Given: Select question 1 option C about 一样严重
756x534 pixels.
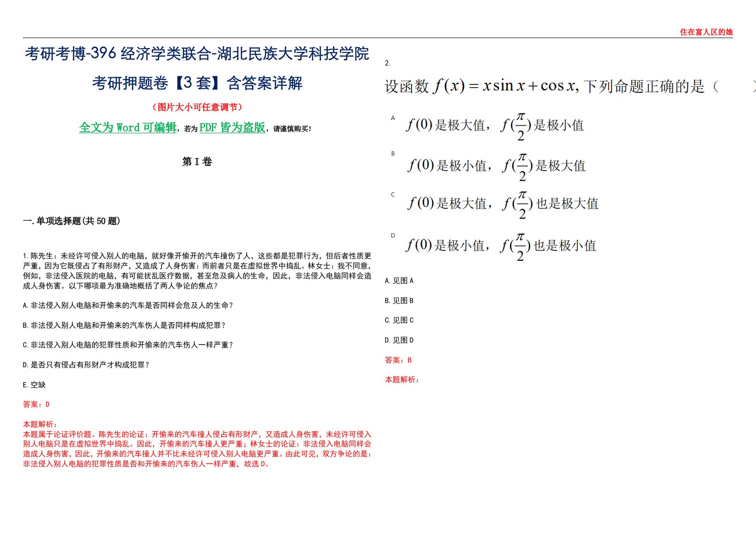Looking at the screenshot, I should (128, 345).
